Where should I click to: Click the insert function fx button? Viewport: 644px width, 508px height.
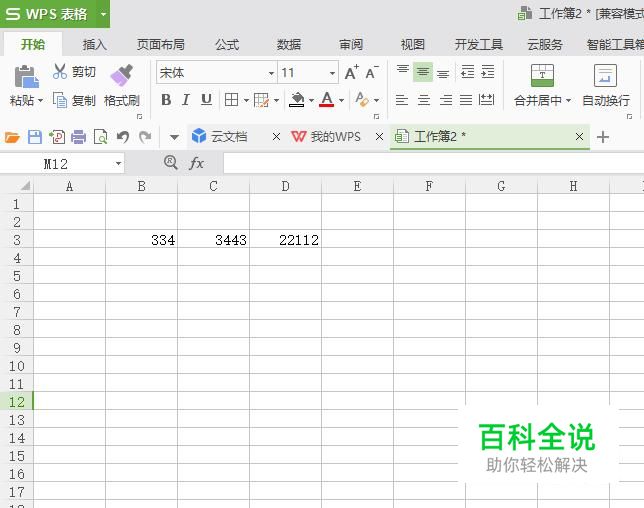tap(196, 163)
